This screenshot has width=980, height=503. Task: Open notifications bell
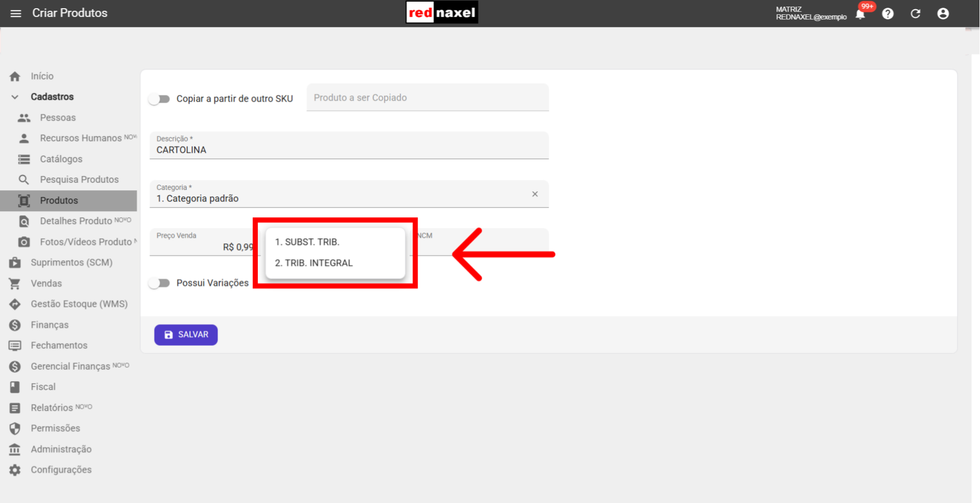click(861, 14)
